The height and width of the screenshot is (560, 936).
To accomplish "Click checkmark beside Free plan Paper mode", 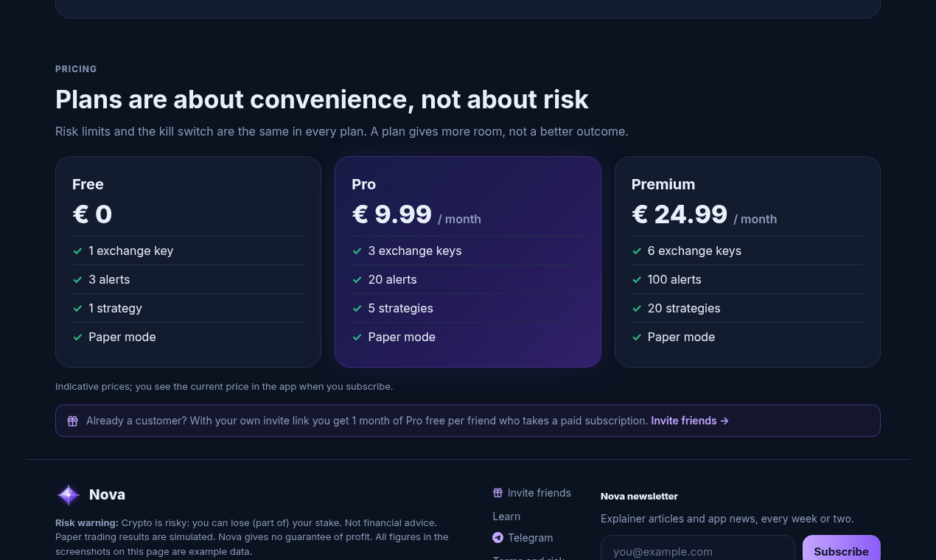I will 77,337.
